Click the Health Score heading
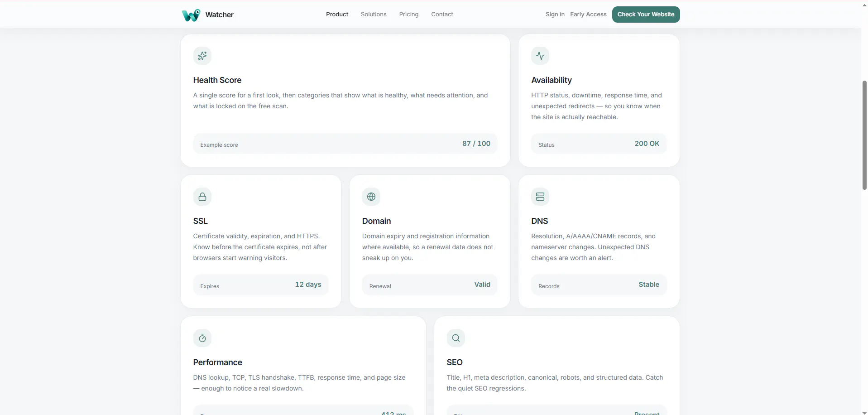868x415 pixels. [x=217, y=80]
